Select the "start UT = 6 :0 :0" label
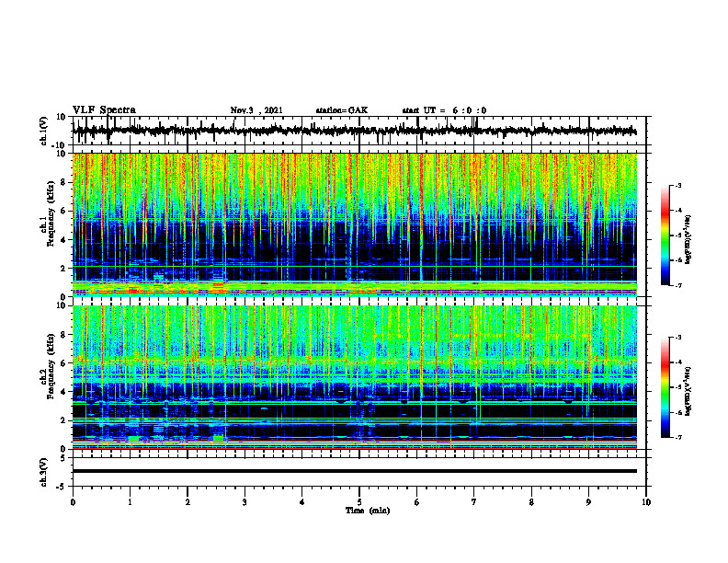 pyautogui.click(x=444, y=110)
